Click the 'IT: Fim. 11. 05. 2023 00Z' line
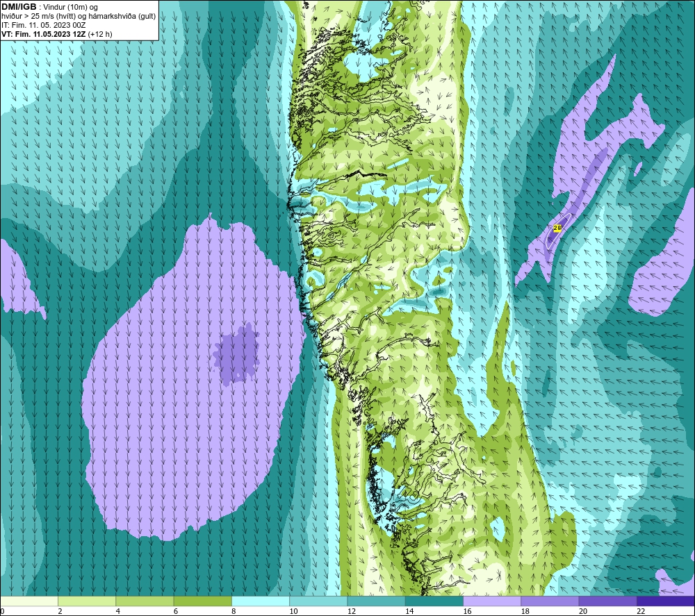Screen dimensions: 695x616 click(x=43, y=25)
